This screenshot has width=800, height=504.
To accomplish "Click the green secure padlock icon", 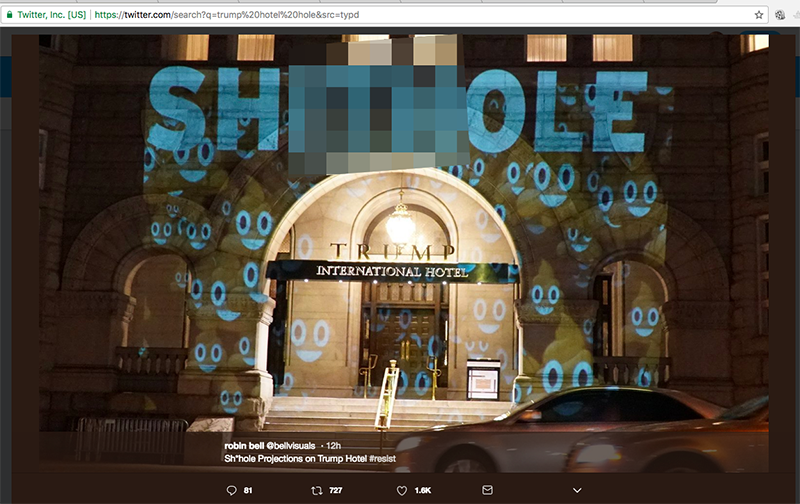I will point(9,14).
